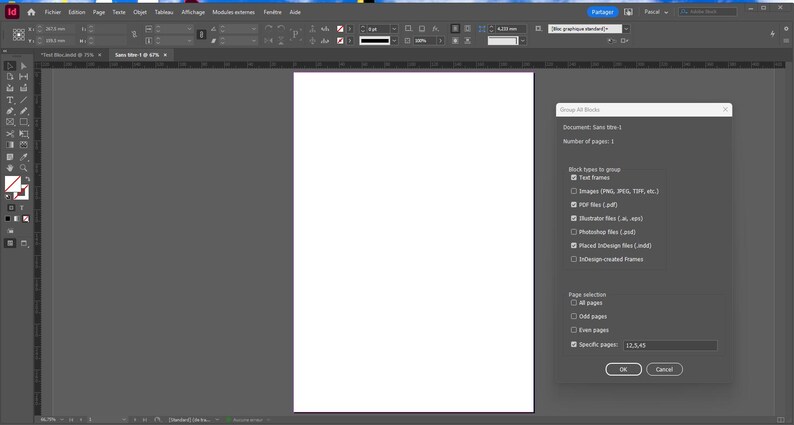
Task: Expand the fill color options arrow
Action: coord(349,29)
